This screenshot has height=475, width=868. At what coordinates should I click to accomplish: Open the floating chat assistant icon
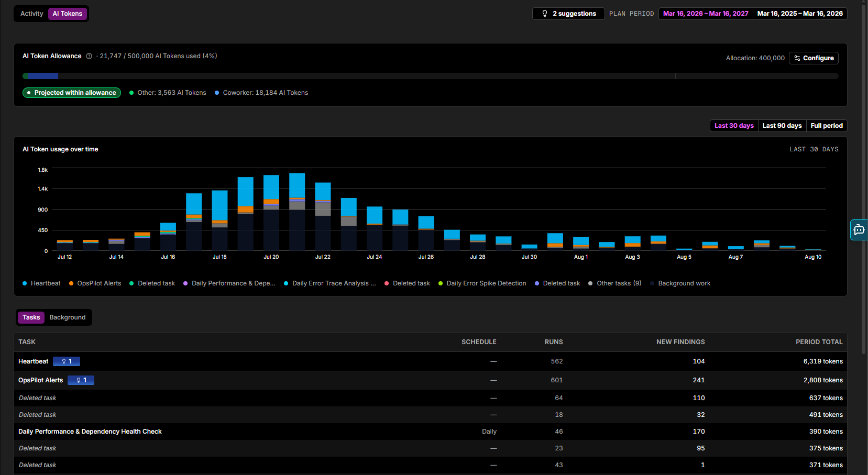point(859,229)
